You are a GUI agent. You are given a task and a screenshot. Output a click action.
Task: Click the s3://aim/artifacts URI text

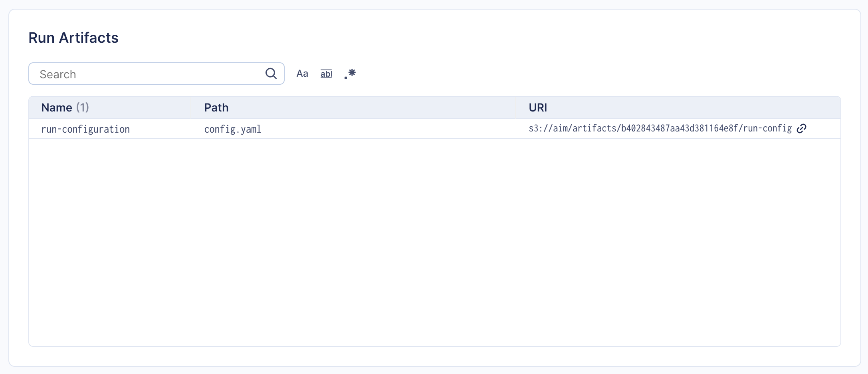click(x=660, y=128)
